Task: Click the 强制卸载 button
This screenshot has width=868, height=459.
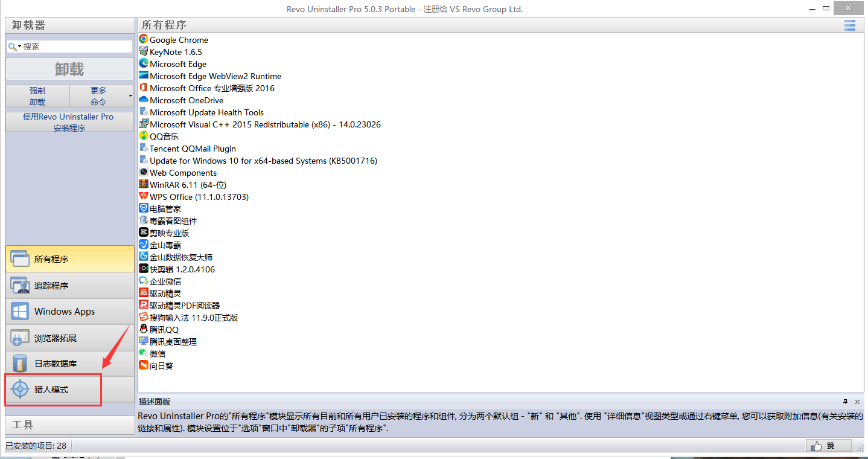Action: 37,96
